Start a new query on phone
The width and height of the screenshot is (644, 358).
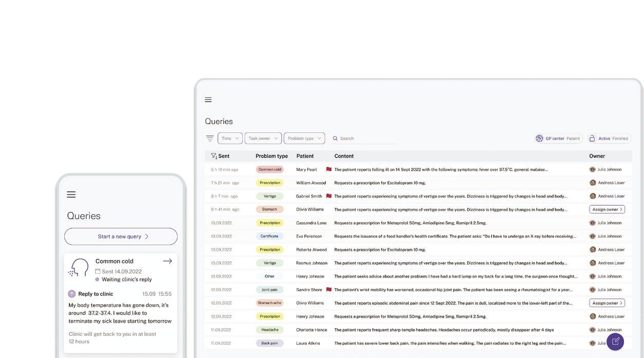121,236
